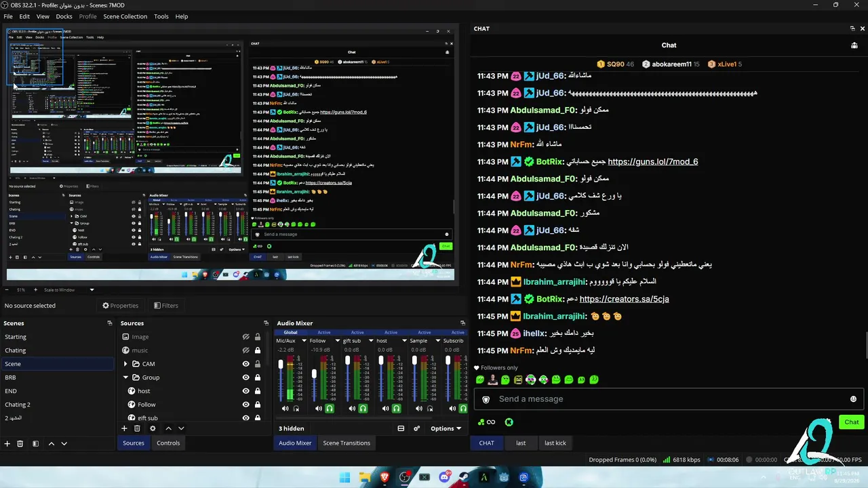
Task: Hide the Follow source
Action: pyautogui.click(x=246, y=405)
